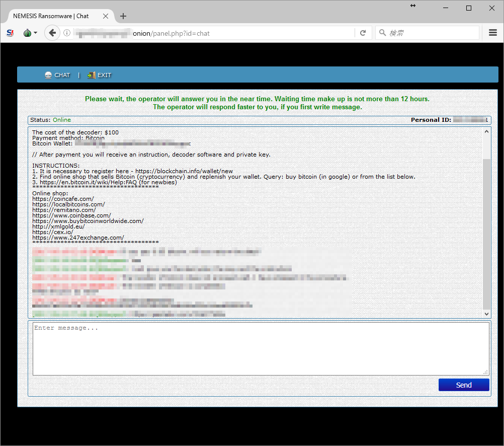Click the S! icon on the toolbar
Image resolution: width=504 pixels, height=446 pixels.
tap(10, 32)
